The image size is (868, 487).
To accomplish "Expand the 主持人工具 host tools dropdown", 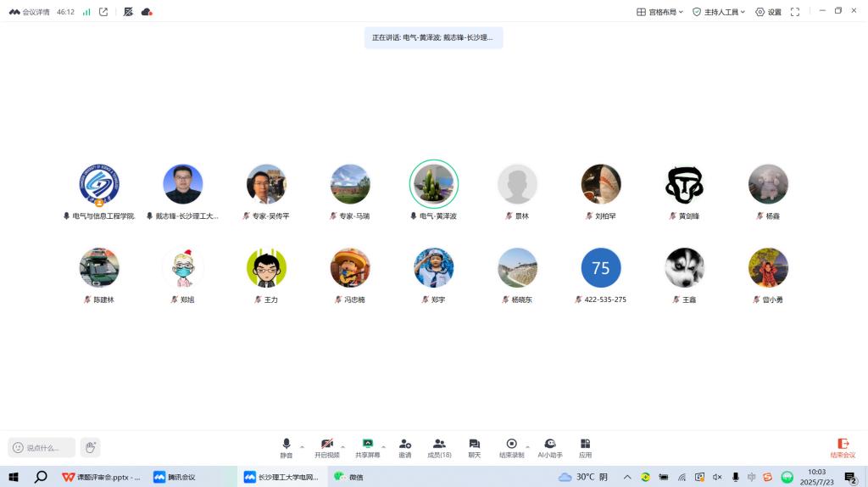I will tap(719, 12).
